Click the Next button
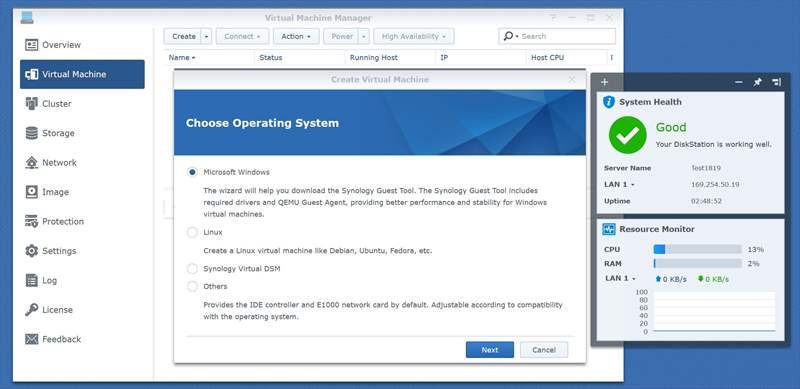This screenshot has width=800, height=389. (x=490, y=350)
